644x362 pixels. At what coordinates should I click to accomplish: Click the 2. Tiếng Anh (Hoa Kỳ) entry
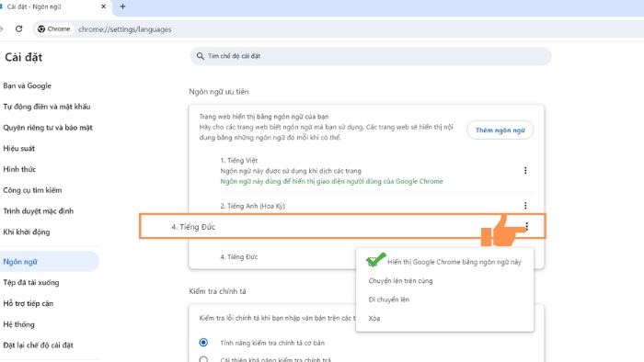tap(253, 206)
